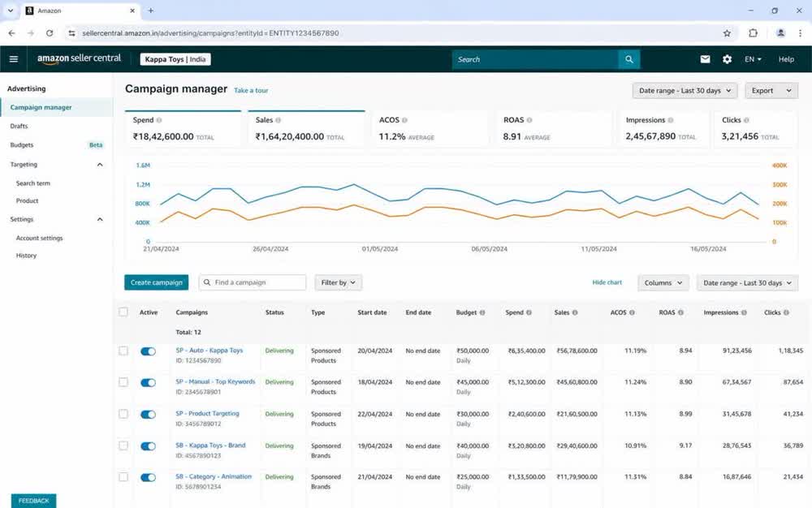Click the ROAS info icon in summary card
This screenshot has width=812, height=508.
[529, 120]
